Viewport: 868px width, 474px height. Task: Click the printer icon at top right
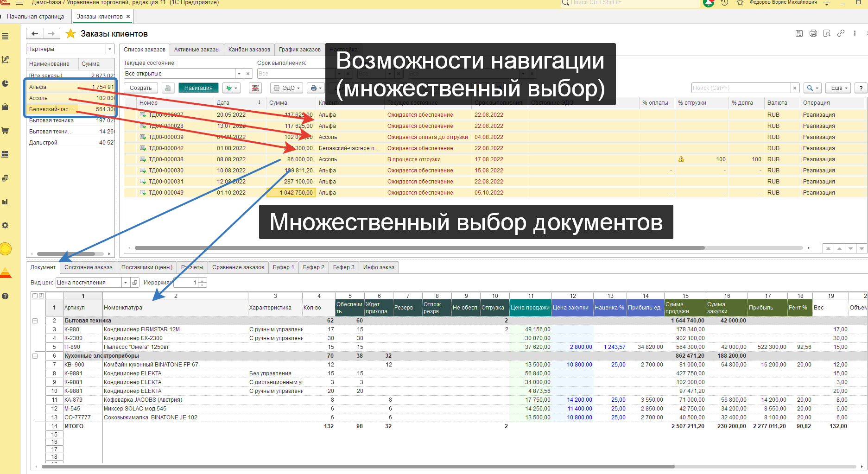coord(813,33)
